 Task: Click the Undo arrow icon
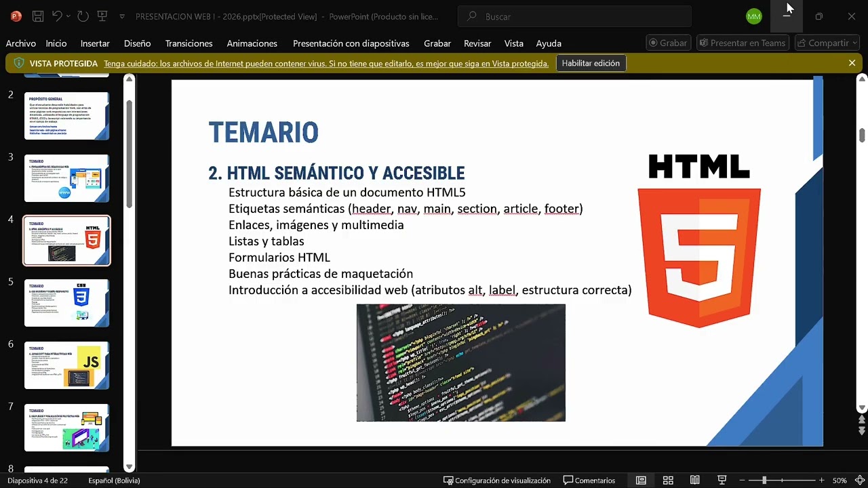pyautogui.click(x=58, y=16)
